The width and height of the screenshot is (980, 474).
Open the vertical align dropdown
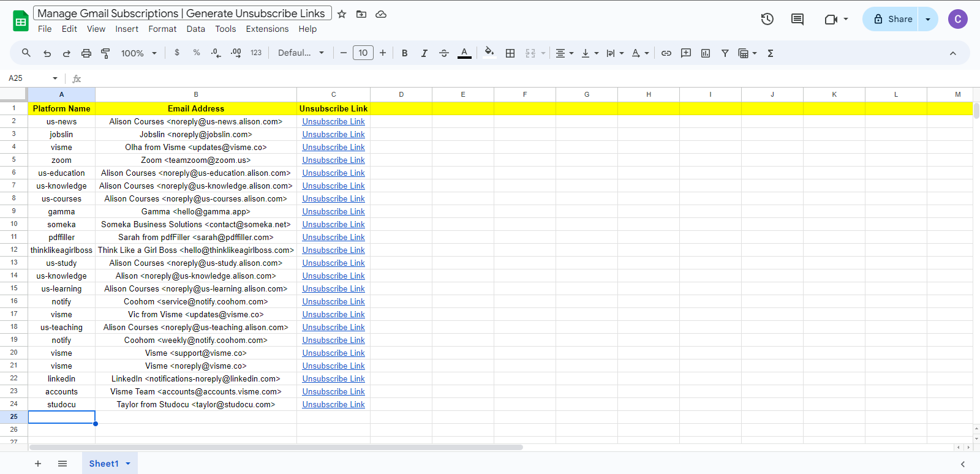(x=590, y=53)
